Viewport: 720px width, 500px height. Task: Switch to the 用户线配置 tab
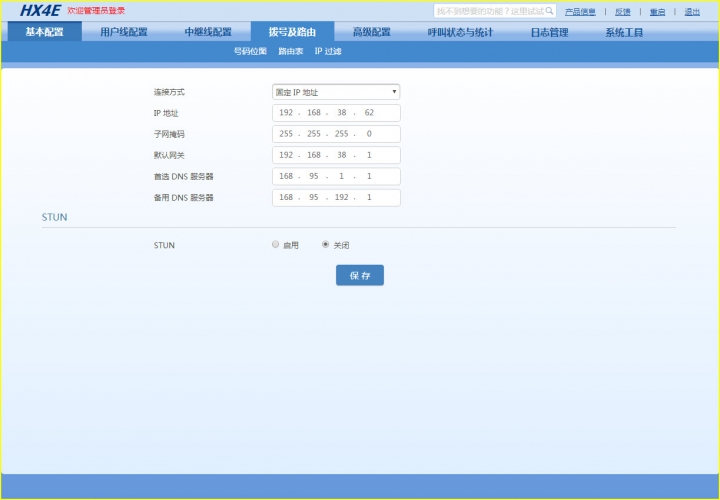click(124, 32)
